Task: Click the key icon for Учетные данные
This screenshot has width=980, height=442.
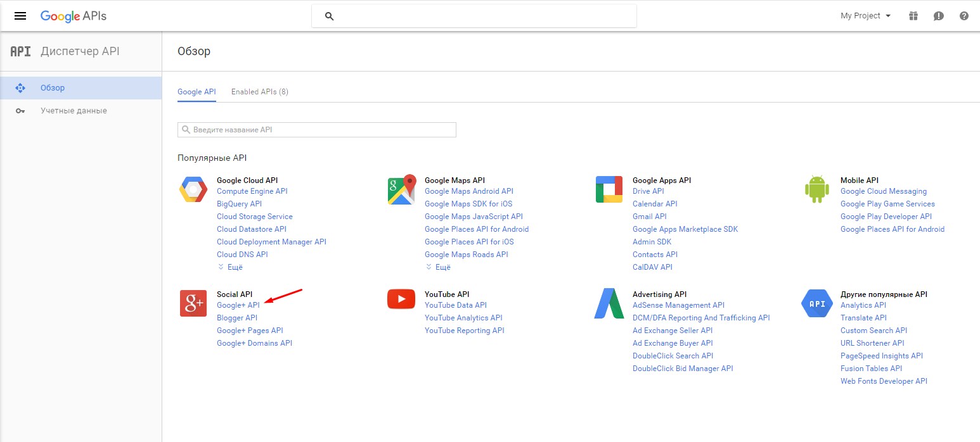Action: point(20,111)
